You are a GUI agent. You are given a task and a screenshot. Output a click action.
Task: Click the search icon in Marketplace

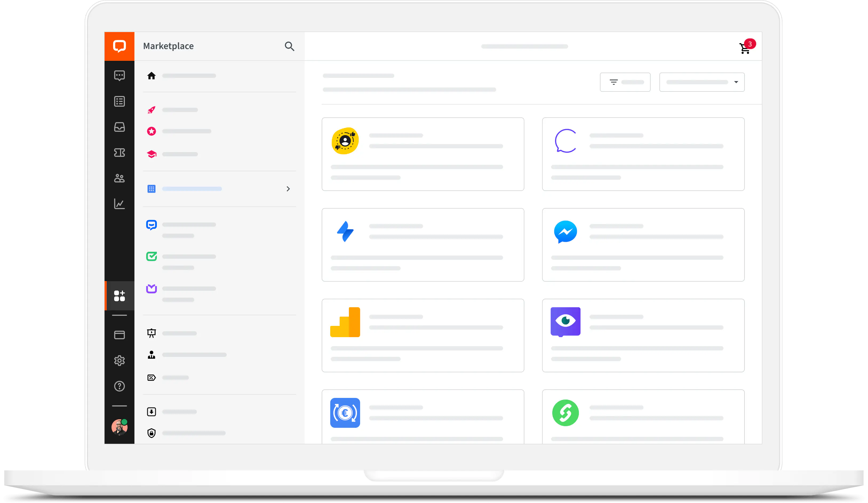pos(289,46)
